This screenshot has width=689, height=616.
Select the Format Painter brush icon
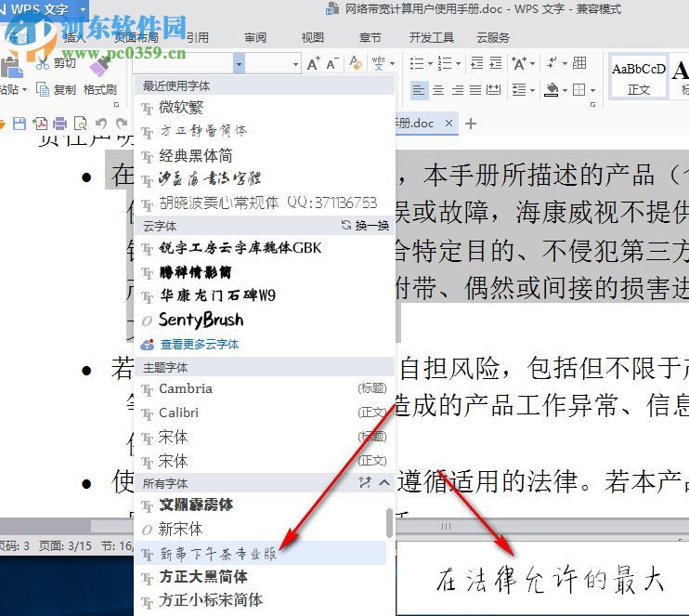click(x=100, y=66)
